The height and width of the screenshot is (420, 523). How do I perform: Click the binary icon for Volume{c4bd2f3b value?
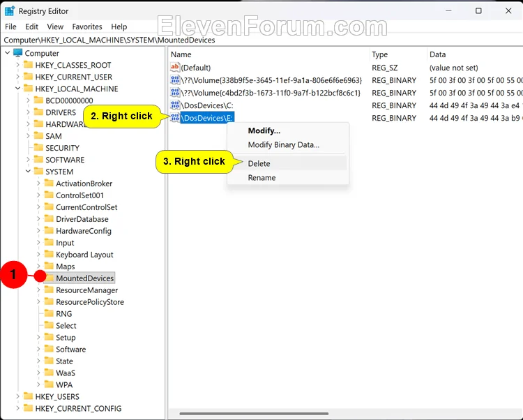175,93
